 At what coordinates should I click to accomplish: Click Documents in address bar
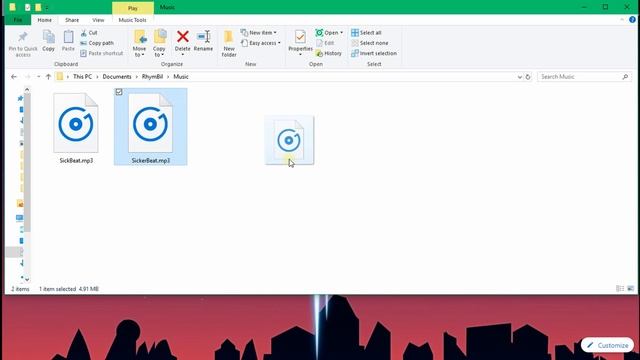(x=117, y=77)
